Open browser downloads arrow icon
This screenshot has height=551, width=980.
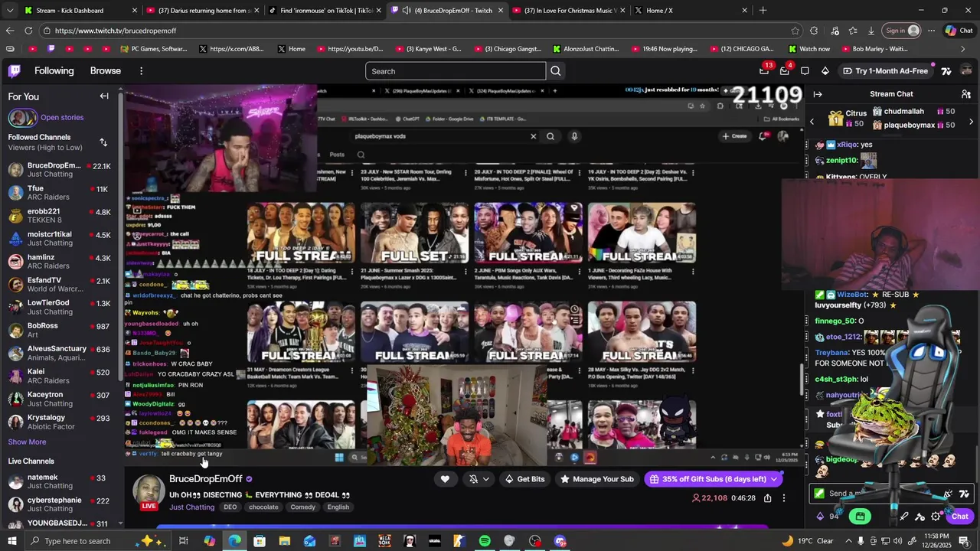pyautogui.click(x=871, y=31)
